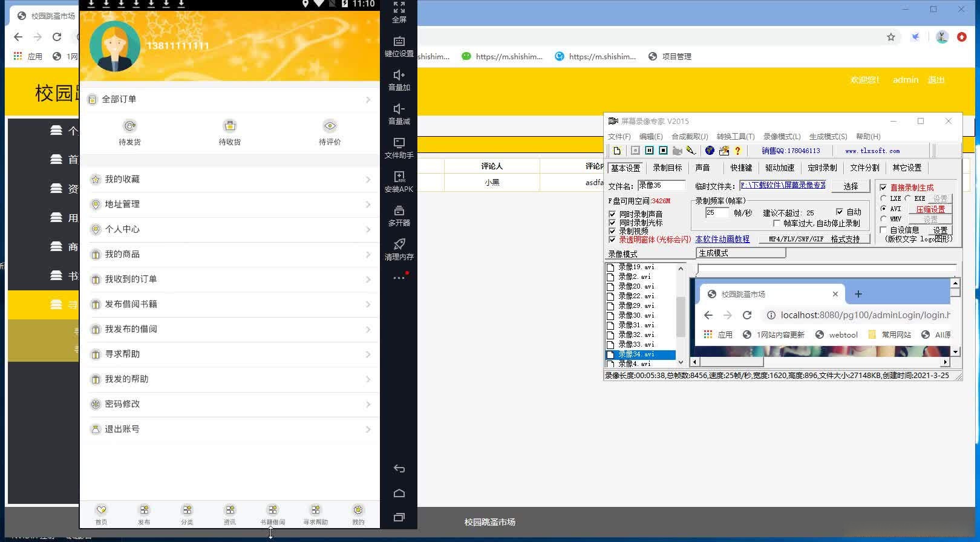Click stop icon in recorder toolbar
The image size is (980, 542).
click(x=663, y=151)
